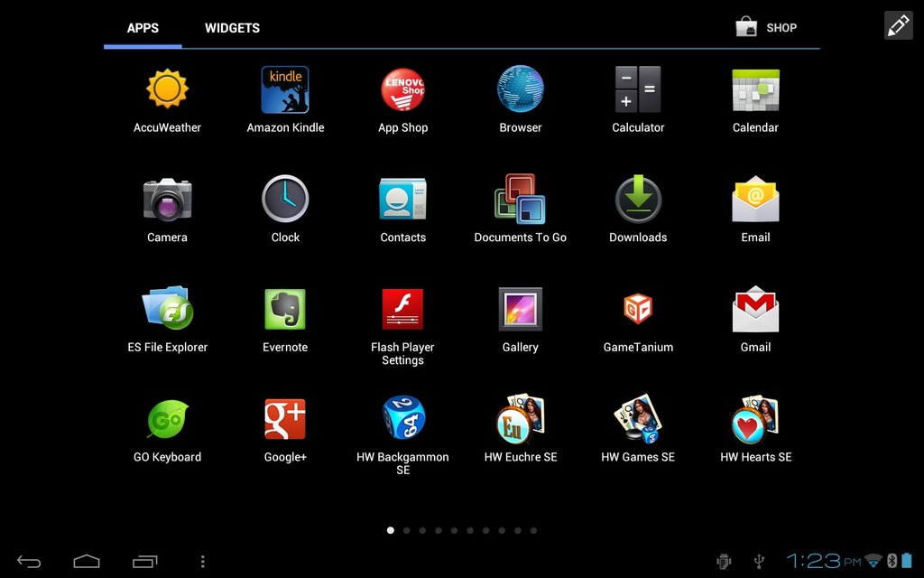Tap the pencil edit icon
Viewport: 924px width, 578px height.
[x=899, y=25]
